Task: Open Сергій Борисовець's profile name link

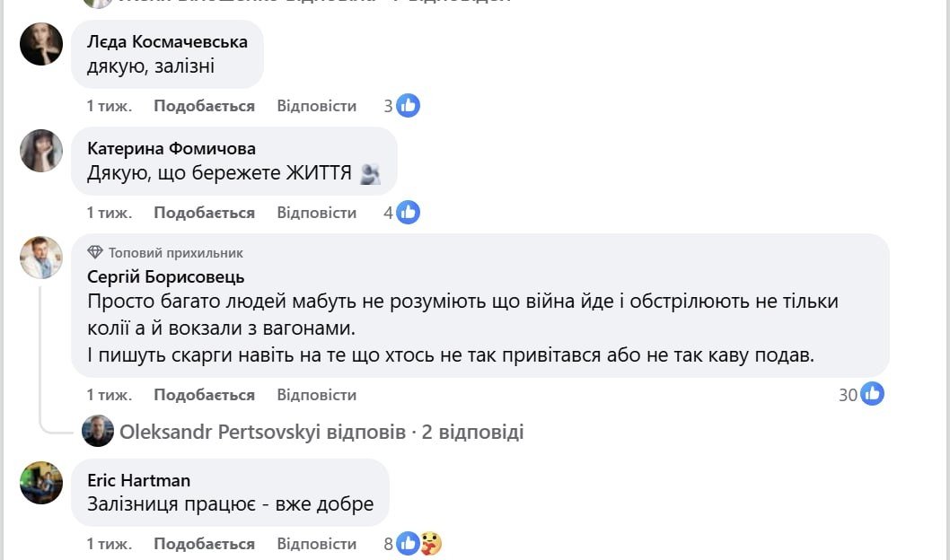Action: (165, 276)
